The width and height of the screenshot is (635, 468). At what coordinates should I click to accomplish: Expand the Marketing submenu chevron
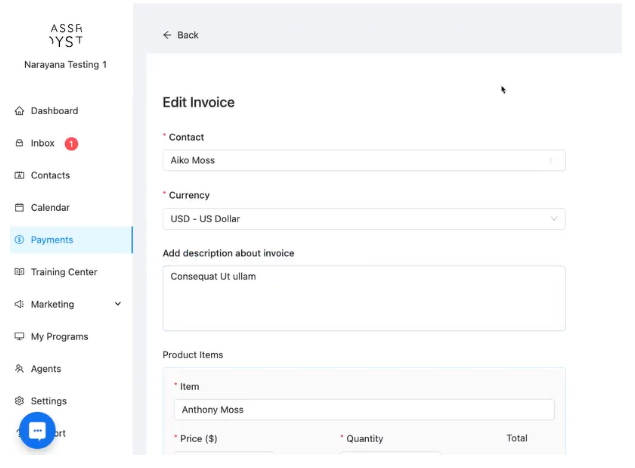(x=118, y=304)
